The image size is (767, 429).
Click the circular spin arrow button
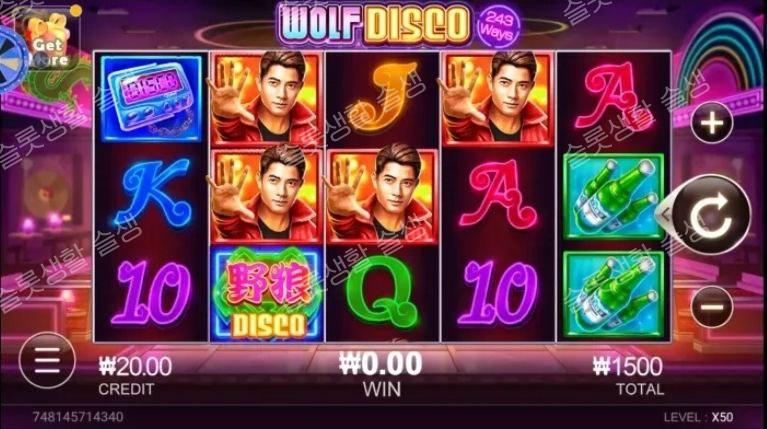pos(710,214)
